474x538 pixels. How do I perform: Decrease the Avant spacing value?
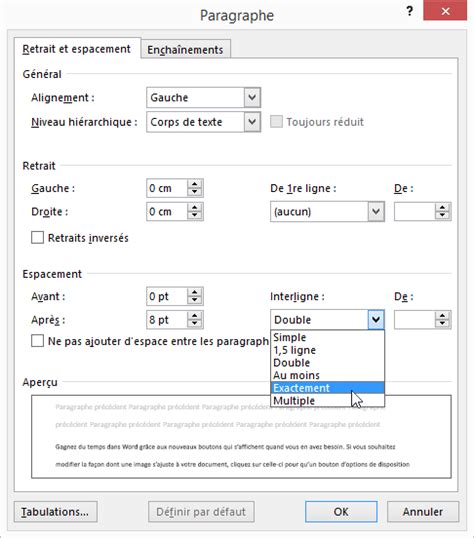[195, 300]
